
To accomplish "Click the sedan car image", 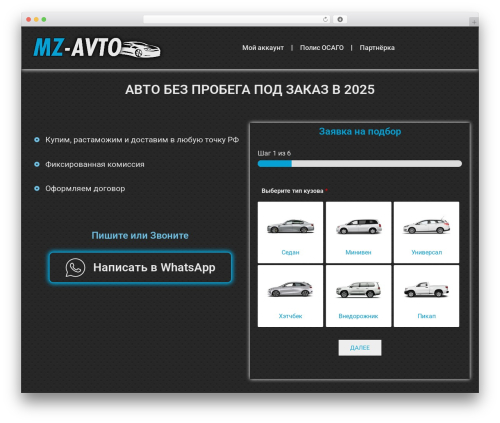I will (290, 226).
